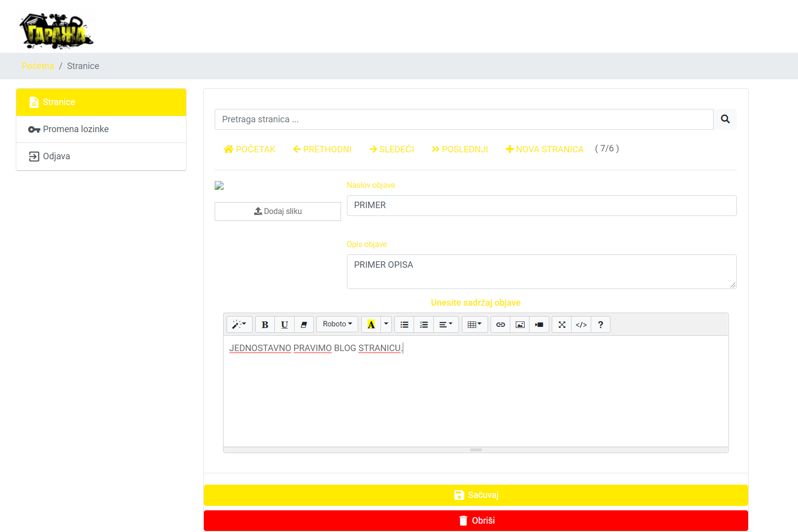
Task: Toggle underline formatting in the editor
Action: coord(284,324)
